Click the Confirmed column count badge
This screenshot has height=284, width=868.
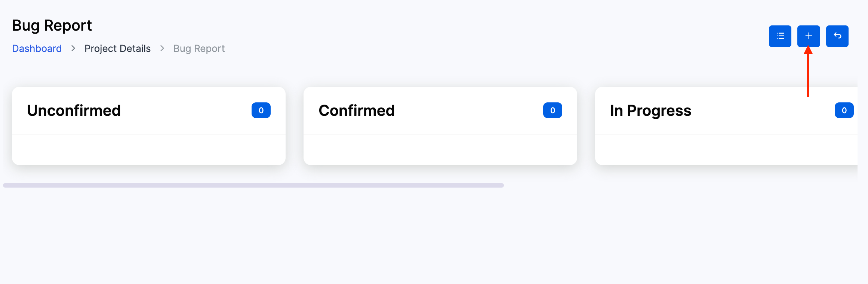pyautogui.click(x=552, y=110)
